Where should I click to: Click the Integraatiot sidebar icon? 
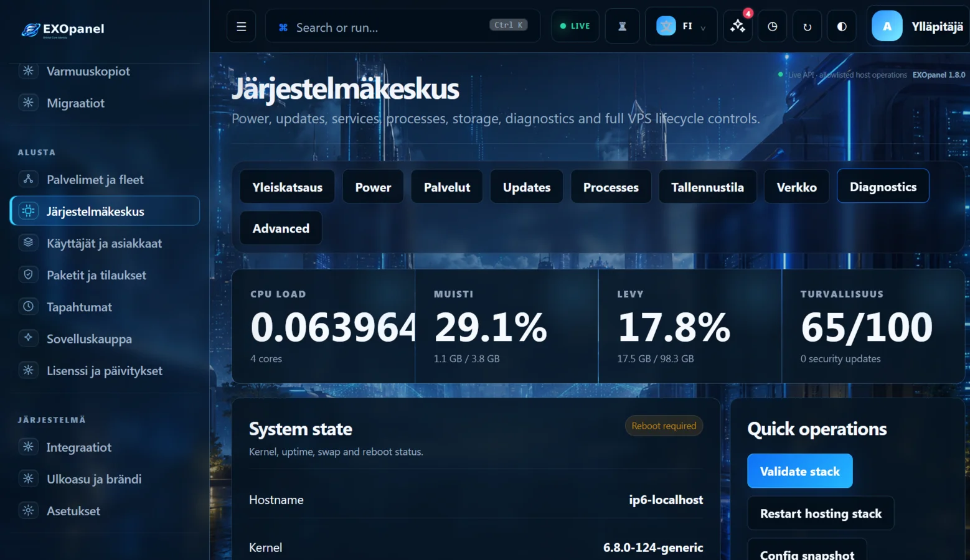click(x=28, y=447)
